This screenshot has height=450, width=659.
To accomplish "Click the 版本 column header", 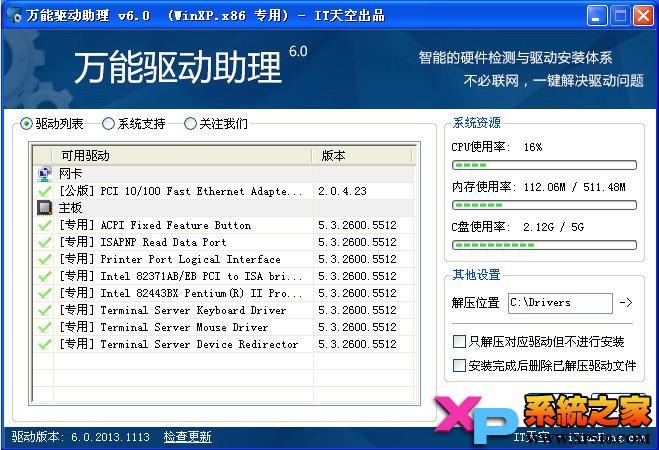I will (x=362, y=155).
